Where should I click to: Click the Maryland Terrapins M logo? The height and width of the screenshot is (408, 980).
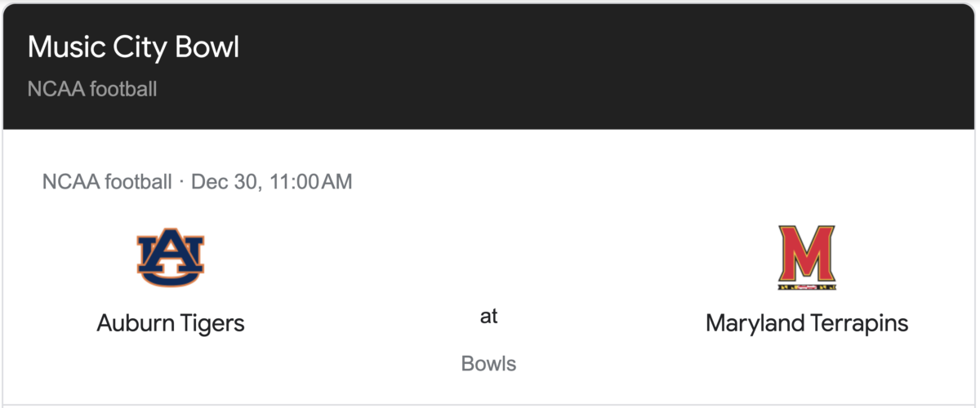pyautogui.click(x=807, y=258)
